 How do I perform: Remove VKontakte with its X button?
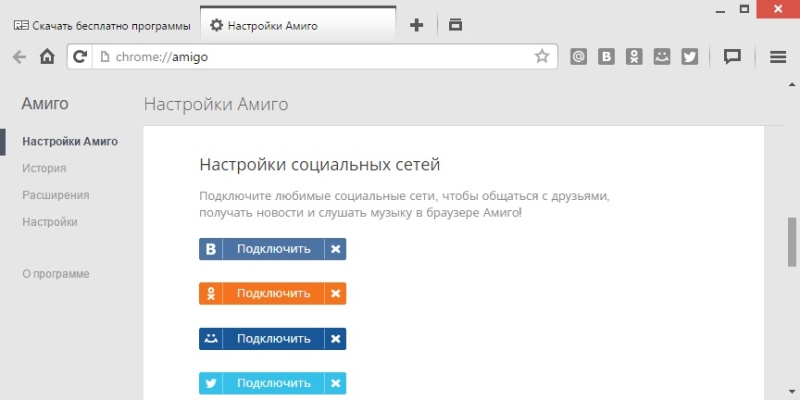[335, 249]
